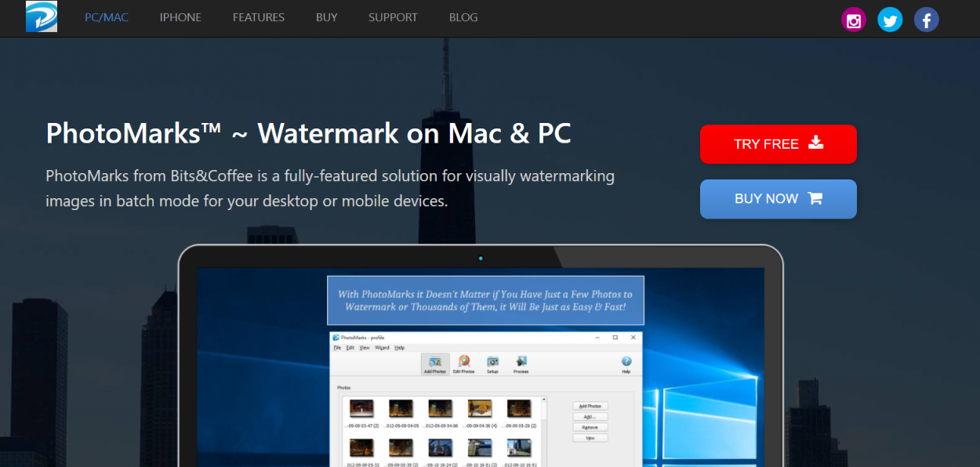This screenshot has width=980, height=467.
Task: Open the Edit menu in PhotoMarks
Action: [x=350, y=348]
